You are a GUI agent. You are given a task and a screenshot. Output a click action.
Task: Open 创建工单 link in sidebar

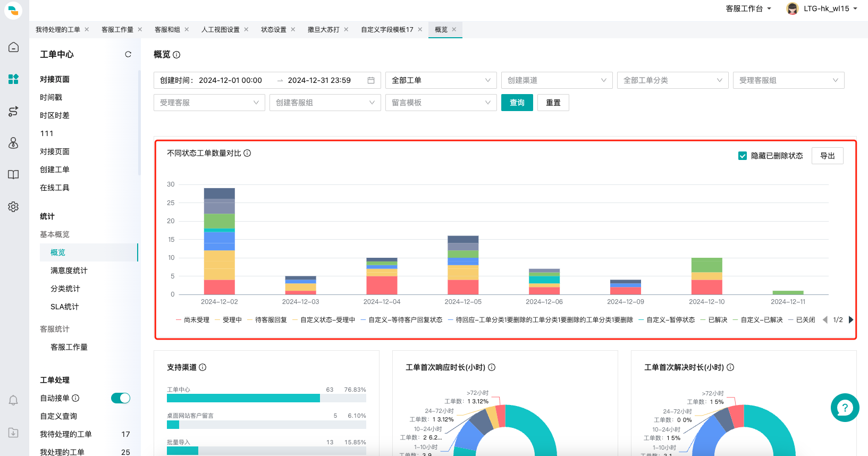(x=55, y=170)
